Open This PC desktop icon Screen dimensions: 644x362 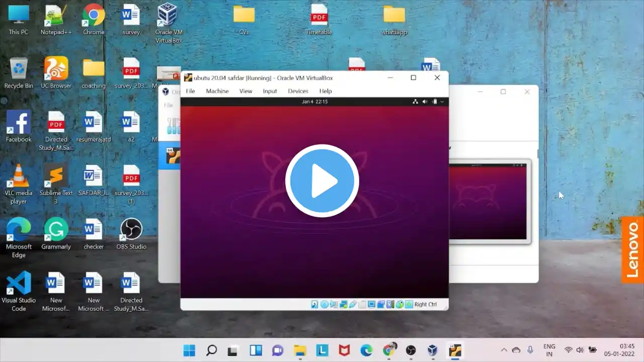(19, 20)
